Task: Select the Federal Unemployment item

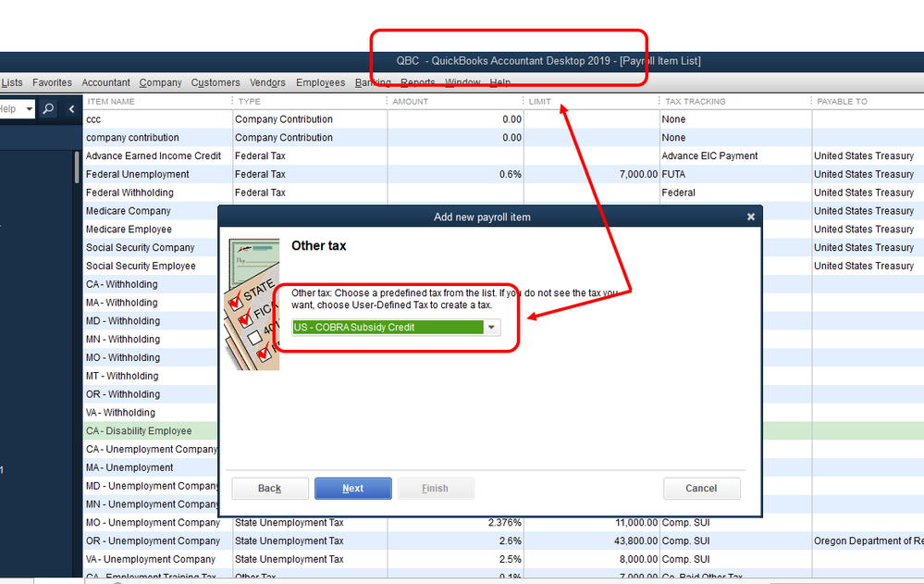Action: click(137, 174)
